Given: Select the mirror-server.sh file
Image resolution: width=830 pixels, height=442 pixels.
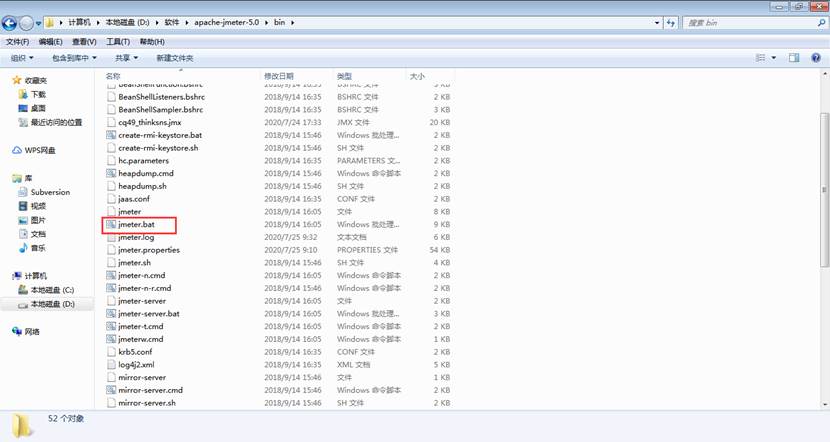Looking at the screenshot, I should click(147, 403).
